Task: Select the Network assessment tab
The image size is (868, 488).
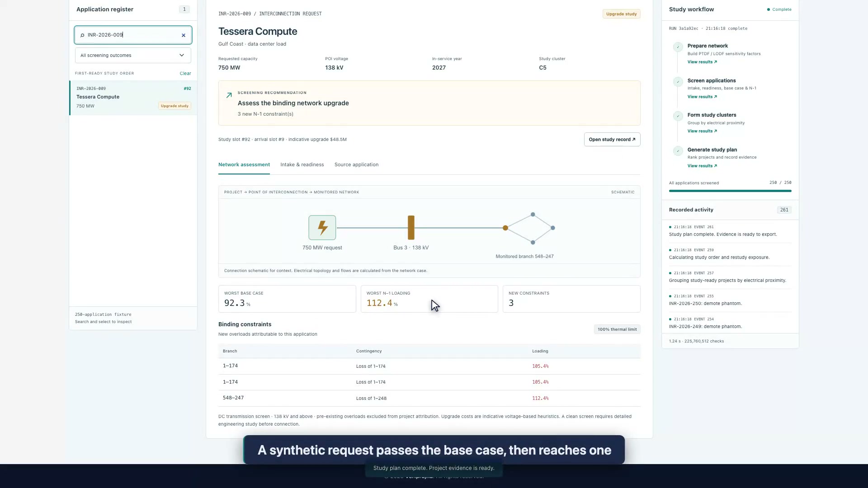Action: click(244, 165)
